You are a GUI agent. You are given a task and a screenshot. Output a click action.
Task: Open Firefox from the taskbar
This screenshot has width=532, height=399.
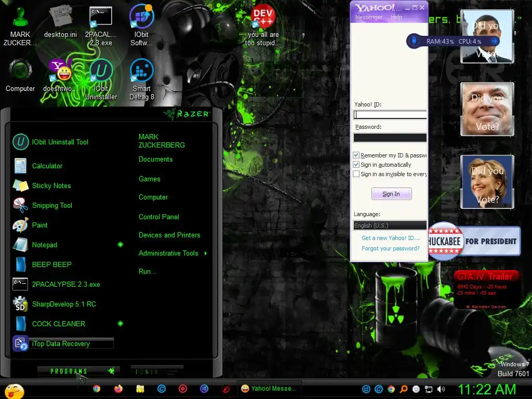118,389
